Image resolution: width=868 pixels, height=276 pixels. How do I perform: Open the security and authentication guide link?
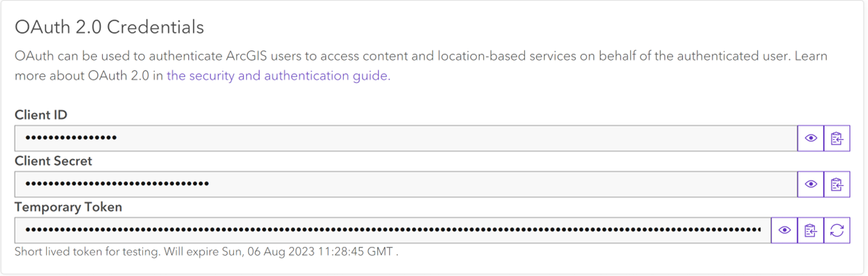[x=277, y=75]
